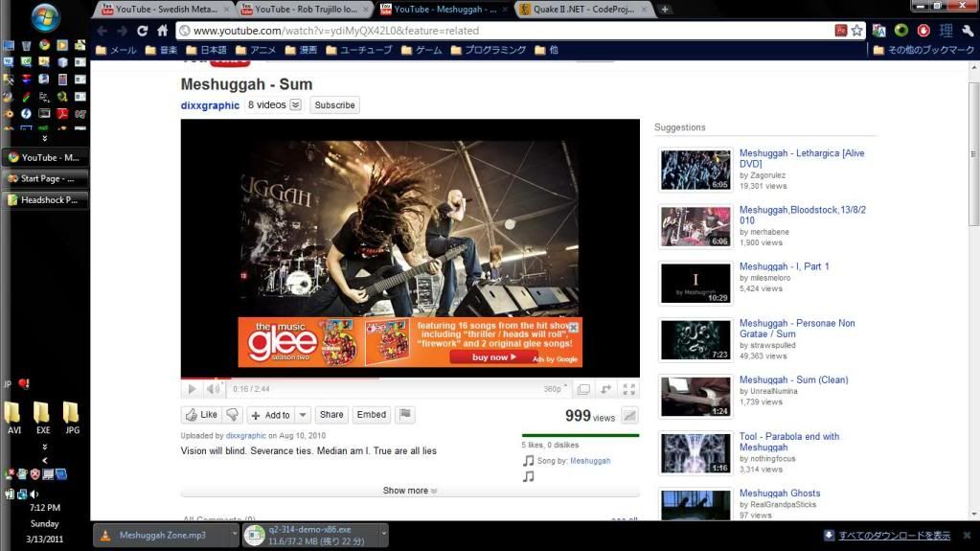Click the Share button

[331, 415]
